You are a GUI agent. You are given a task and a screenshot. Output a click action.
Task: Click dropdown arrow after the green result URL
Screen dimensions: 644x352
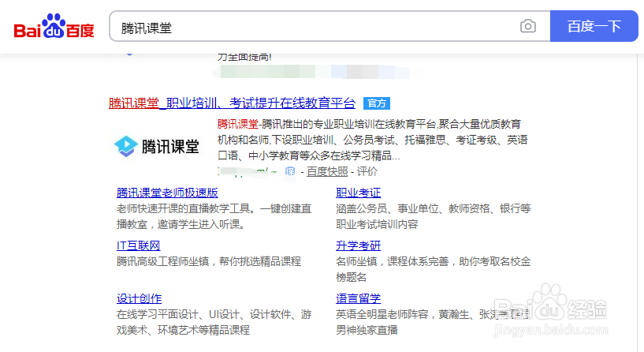click(x=274, y=172)
